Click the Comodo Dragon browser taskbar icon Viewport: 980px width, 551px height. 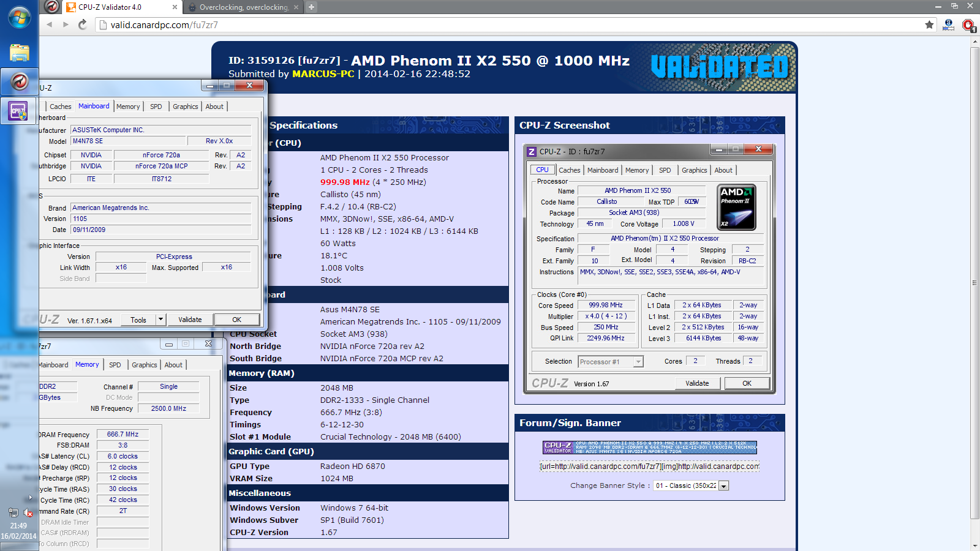tap(19, 81)
